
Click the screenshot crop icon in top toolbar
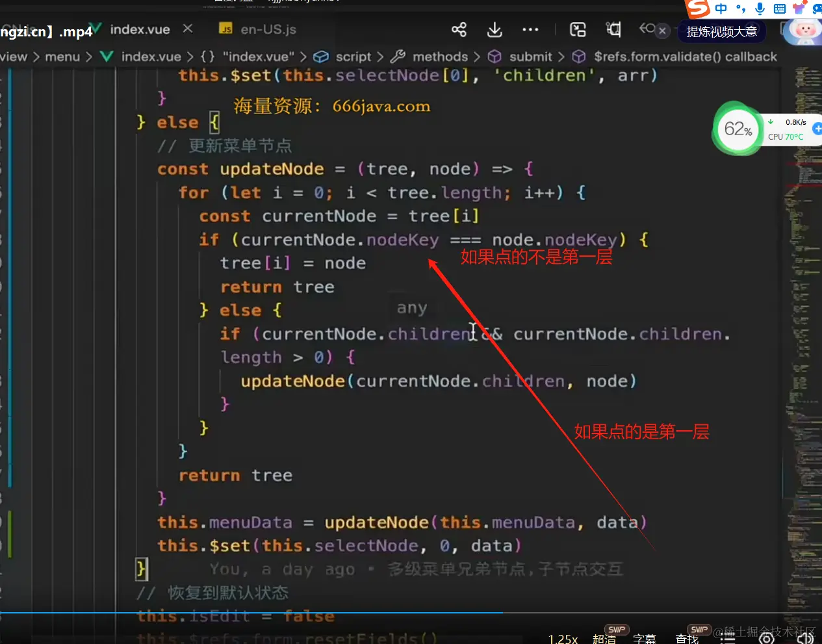(x=613, y=29)
